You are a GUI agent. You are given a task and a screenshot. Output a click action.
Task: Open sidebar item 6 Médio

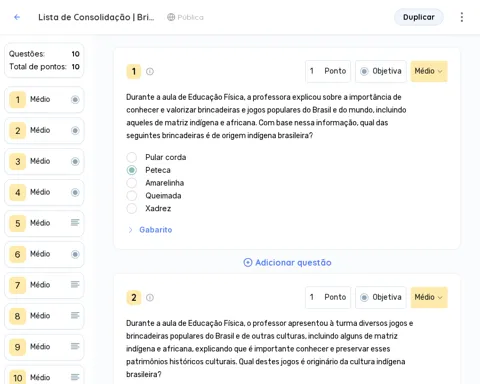[x=44, y=254]
